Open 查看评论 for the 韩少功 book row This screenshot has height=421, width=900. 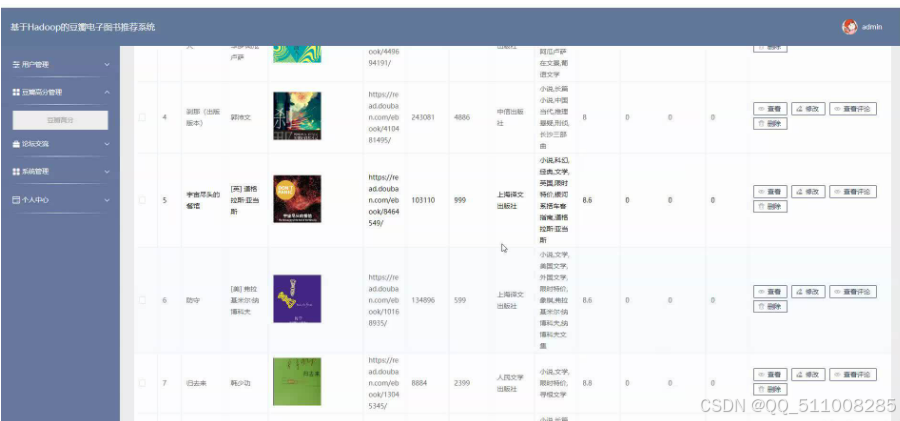pos(853,374)
